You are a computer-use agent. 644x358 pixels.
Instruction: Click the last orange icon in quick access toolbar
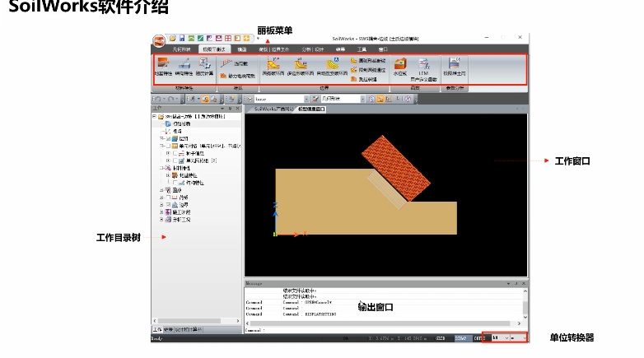(x=246, y=38)
